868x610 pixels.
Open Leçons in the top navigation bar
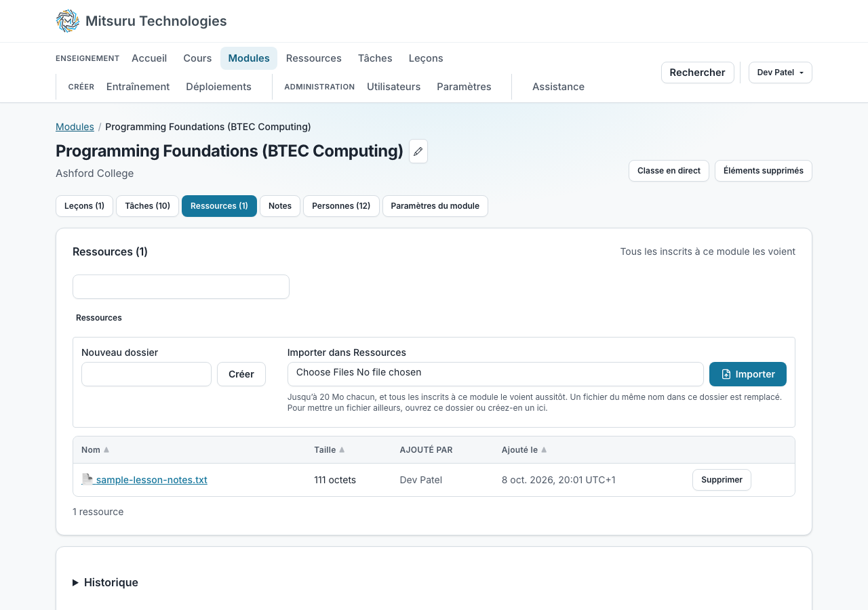click(x=426, y=58)
